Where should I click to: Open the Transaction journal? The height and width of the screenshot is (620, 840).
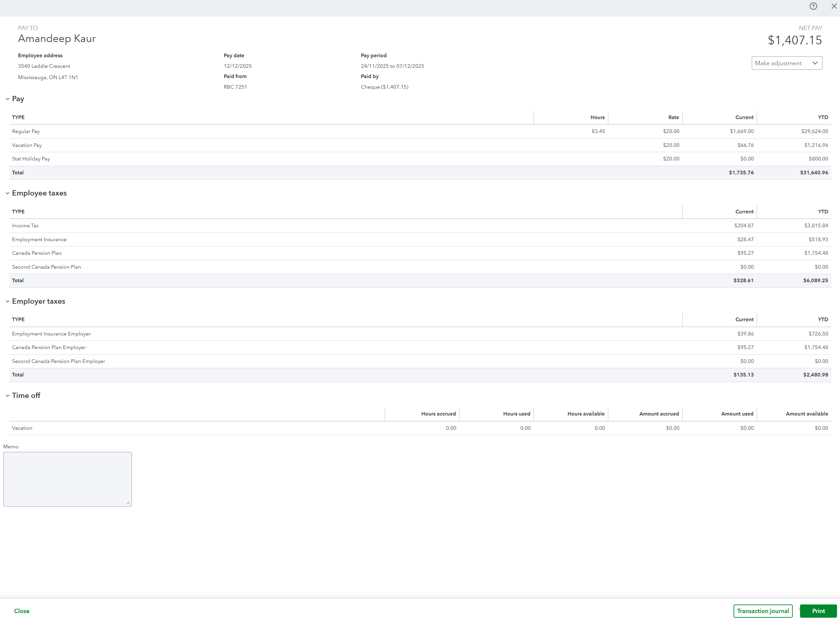(x=762, y=611)
